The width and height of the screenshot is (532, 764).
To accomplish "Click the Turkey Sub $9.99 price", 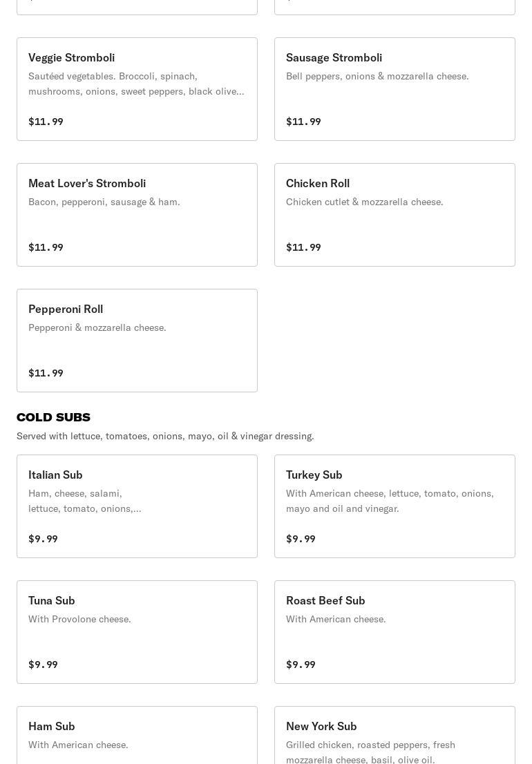I will (x=301, y=539).
